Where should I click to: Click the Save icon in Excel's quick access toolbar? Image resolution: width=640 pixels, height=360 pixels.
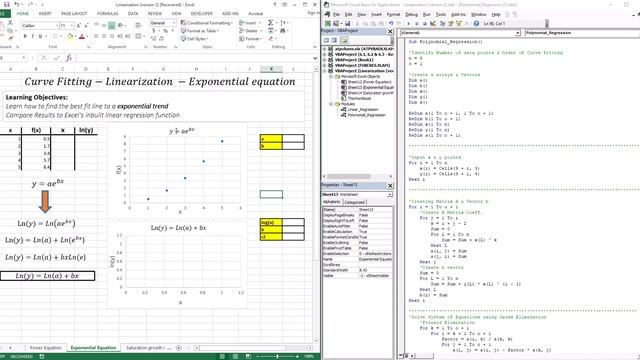[6, 4]
